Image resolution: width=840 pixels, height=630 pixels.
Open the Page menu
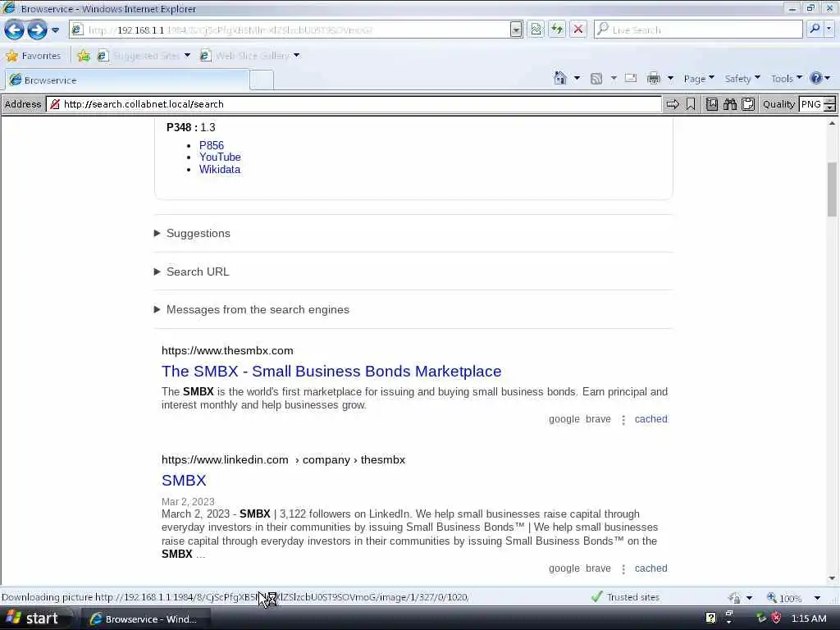(x=699, y=79)
